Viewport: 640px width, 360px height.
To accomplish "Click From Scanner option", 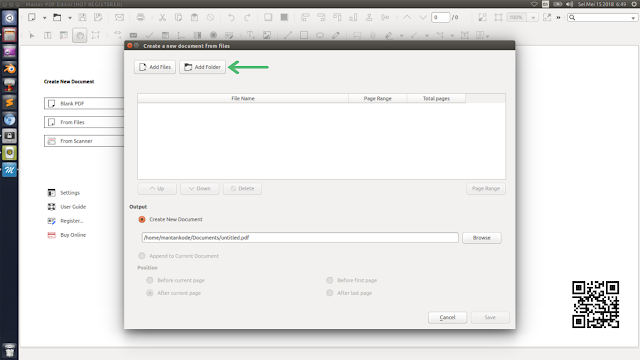I will [84, 141].
